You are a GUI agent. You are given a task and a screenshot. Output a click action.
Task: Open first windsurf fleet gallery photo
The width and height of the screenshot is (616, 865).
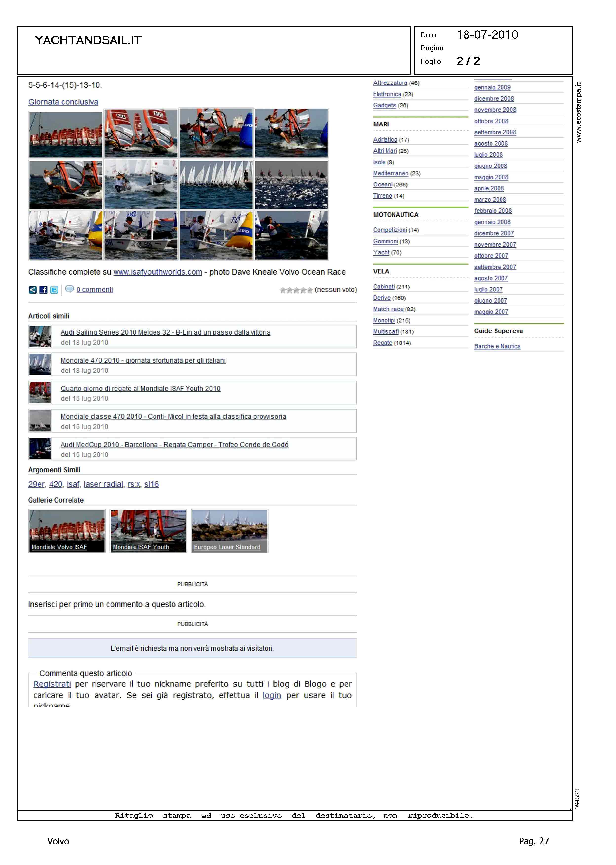click(66, 134)
